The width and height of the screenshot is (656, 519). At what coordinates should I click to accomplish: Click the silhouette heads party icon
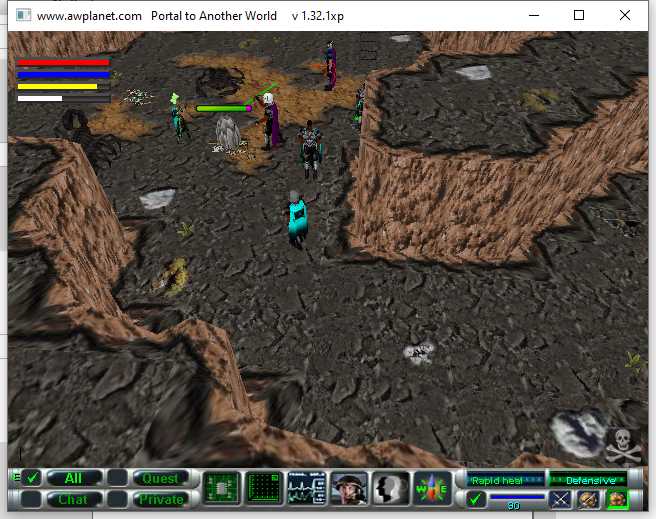tap(391, 488)
